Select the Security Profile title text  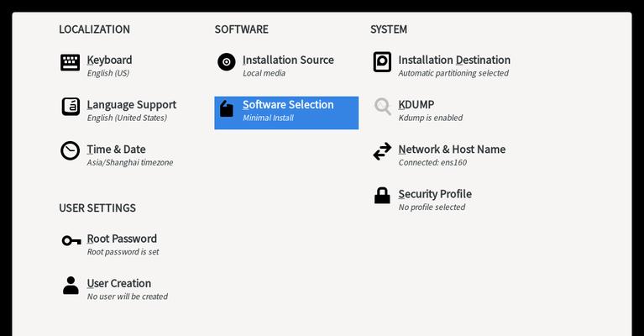pos(435,194)
